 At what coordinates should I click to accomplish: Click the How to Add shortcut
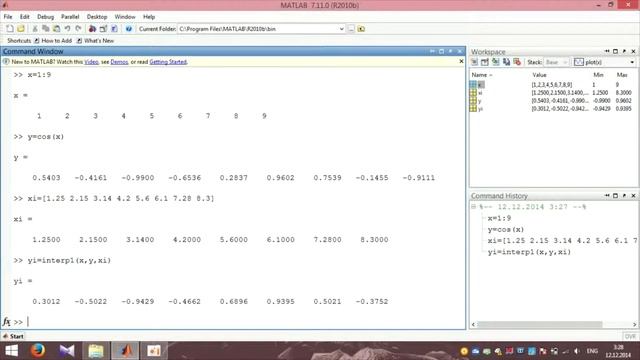tap(53, 41)
